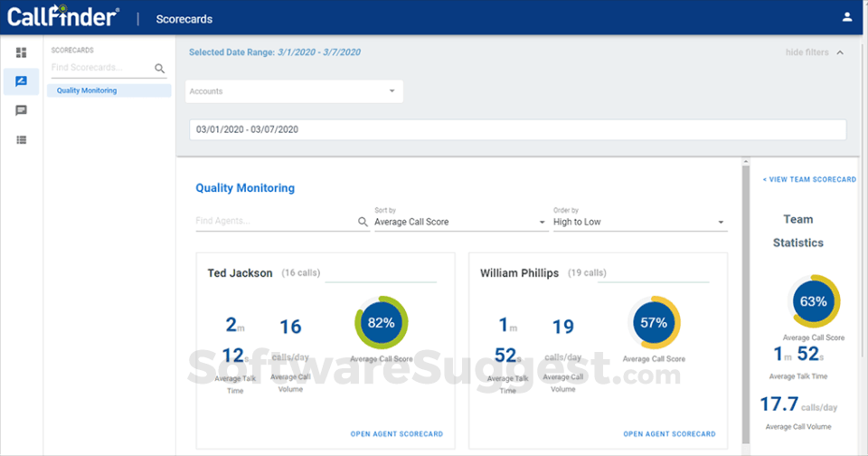Viewport: 868px width, 456px height.
Task: Click the Find Scorecards search magnifier icon
Action: pos(160,68)
